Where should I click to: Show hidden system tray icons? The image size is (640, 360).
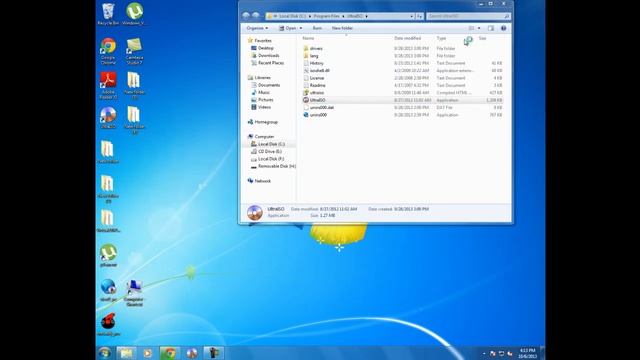484,353
